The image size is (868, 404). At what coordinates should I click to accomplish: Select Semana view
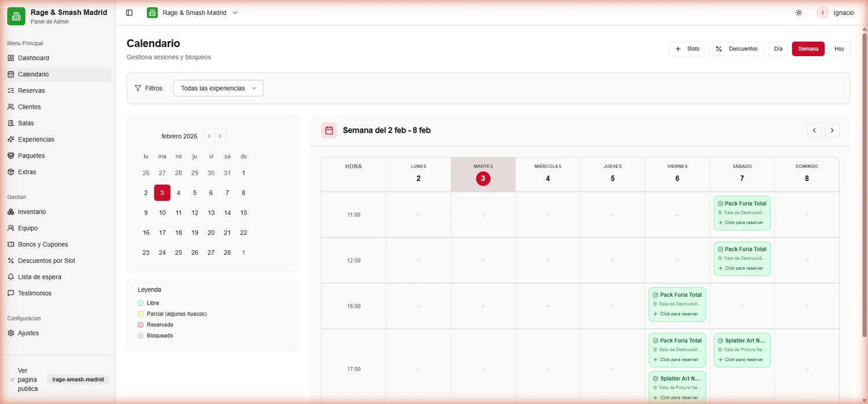[x=808, y=49]
